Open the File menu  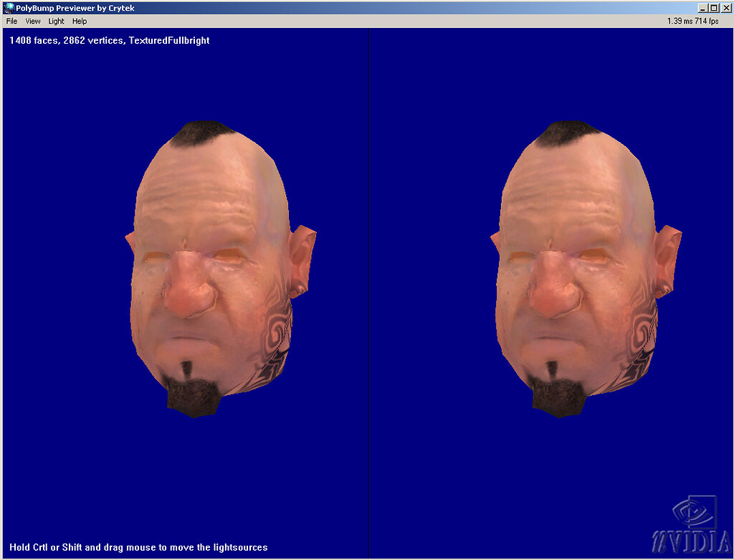click(x=11, y=21)
